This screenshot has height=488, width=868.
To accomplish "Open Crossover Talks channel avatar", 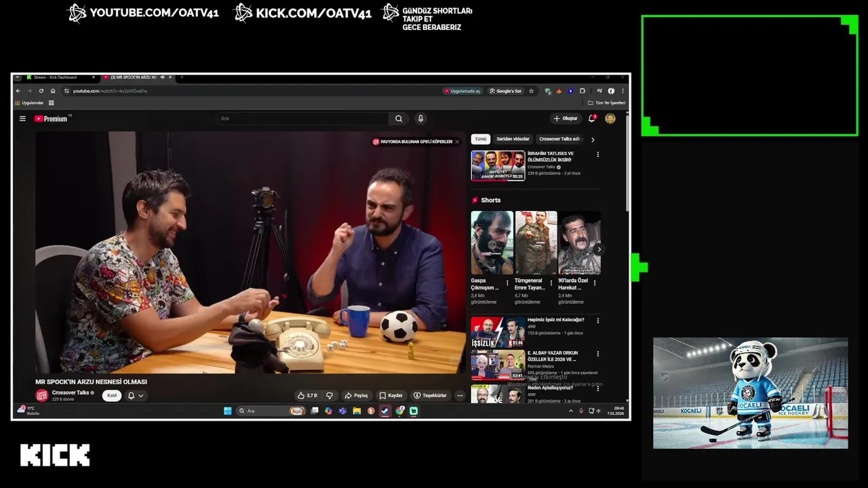I will click(42, 396).
